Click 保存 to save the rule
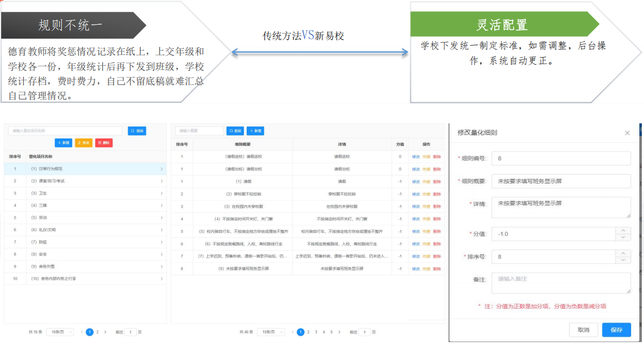The width and height of the screenshot is (644, 348). [616, 330]
